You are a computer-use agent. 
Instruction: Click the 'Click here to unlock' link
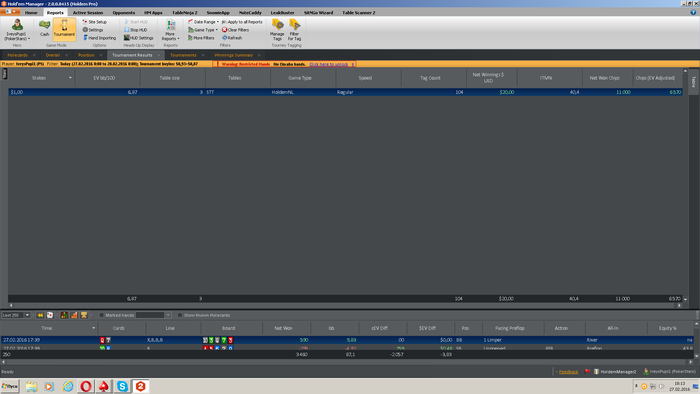(329, 64)
